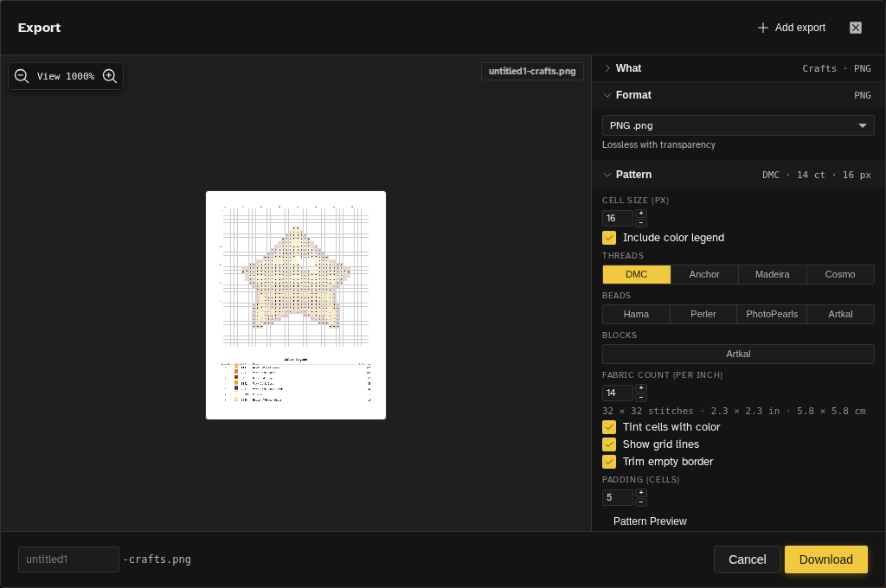Click the View 1000% zoom label
The image size is (886, 588).
click(66, 76)
